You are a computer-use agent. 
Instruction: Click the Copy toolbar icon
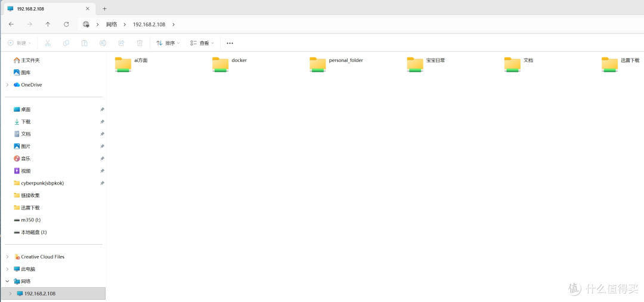point(66,43)
